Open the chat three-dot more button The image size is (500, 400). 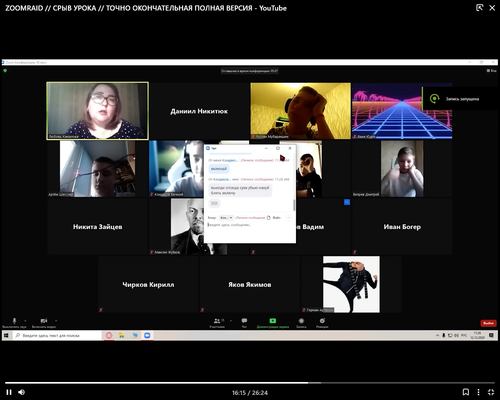(289, 218)
